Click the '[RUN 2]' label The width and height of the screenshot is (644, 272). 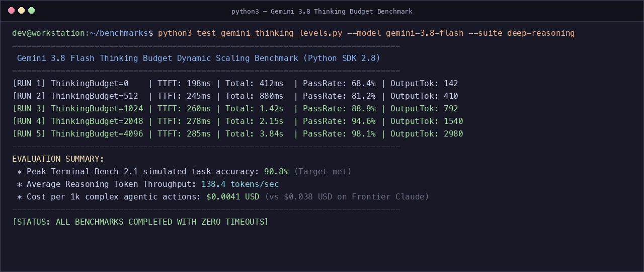[29, 96]
